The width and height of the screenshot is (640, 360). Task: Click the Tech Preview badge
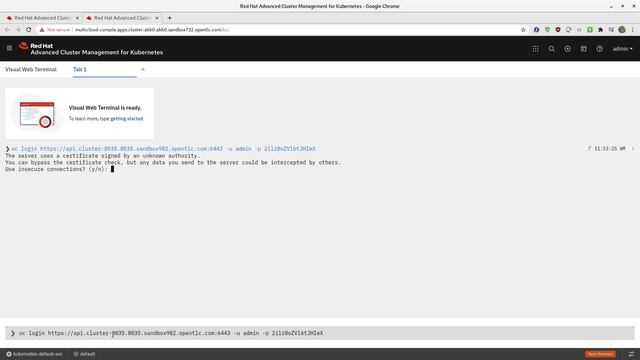coord(600,354)
